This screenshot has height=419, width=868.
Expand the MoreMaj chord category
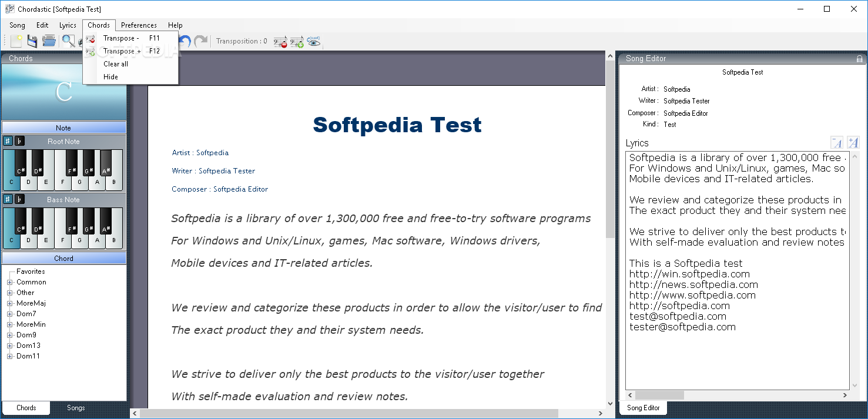pyautogui.click(x=9, y=304)
